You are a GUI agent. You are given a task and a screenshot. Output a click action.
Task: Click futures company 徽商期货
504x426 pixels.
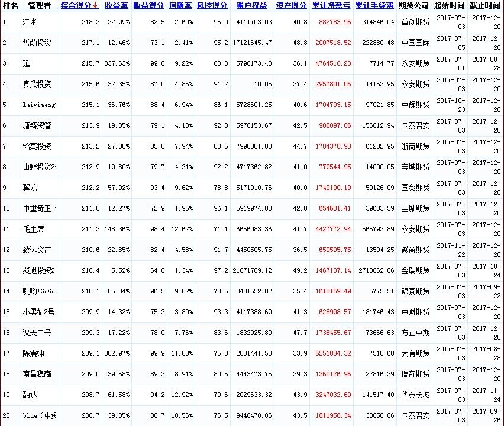(415, 250)
